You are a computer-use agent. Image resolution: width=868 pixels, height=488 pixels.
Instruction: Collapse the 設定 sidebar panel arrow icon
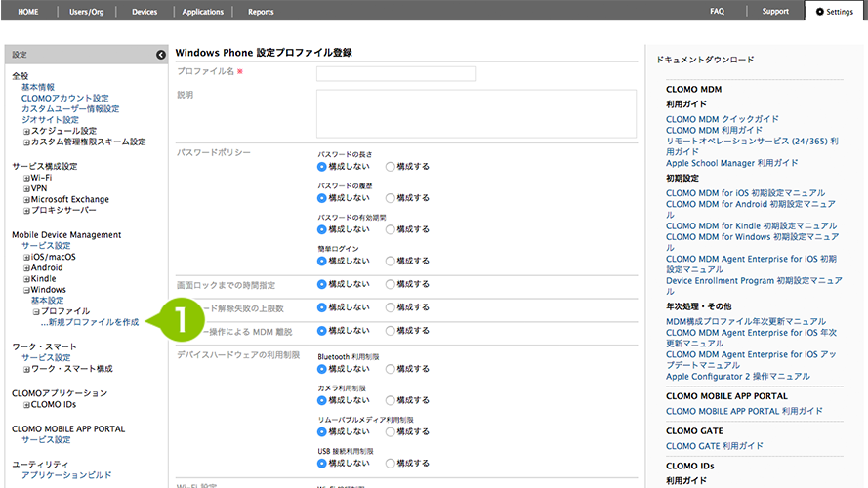(x=160, y=55)
